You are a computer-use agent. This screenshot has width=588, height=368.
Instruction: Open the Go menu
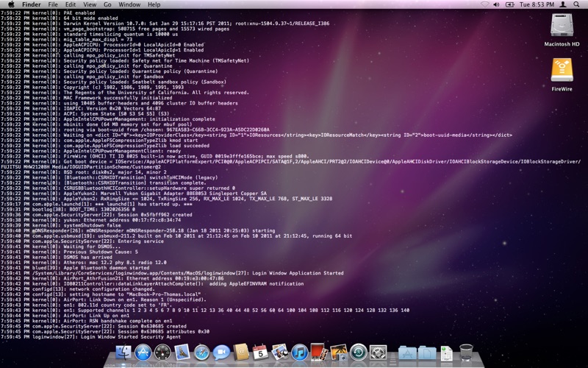click(107, 4)
